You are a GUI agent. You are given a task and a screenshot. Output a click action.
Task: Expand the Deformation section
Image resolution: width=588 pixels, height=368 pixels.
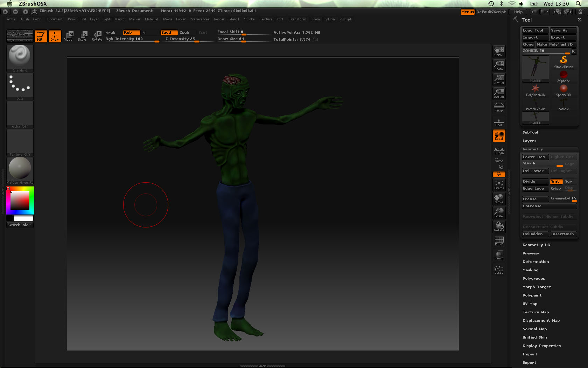pyautogui.click(x=535, y=262)
